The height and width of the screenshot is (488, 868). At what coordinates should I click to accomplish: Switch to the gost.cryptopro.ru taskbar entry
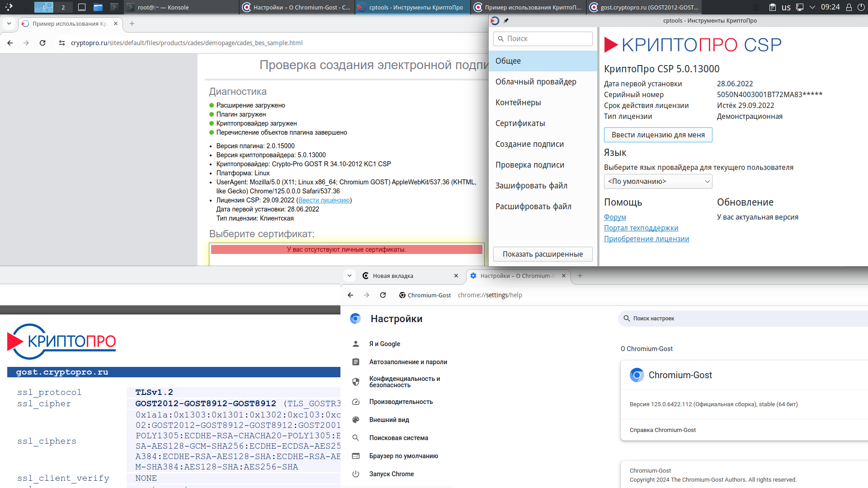[644, 7]
